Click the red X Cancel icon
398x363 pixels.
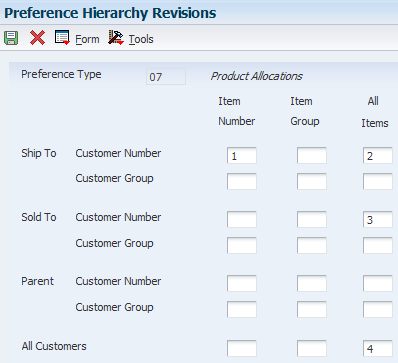click(x=37, y=38)
